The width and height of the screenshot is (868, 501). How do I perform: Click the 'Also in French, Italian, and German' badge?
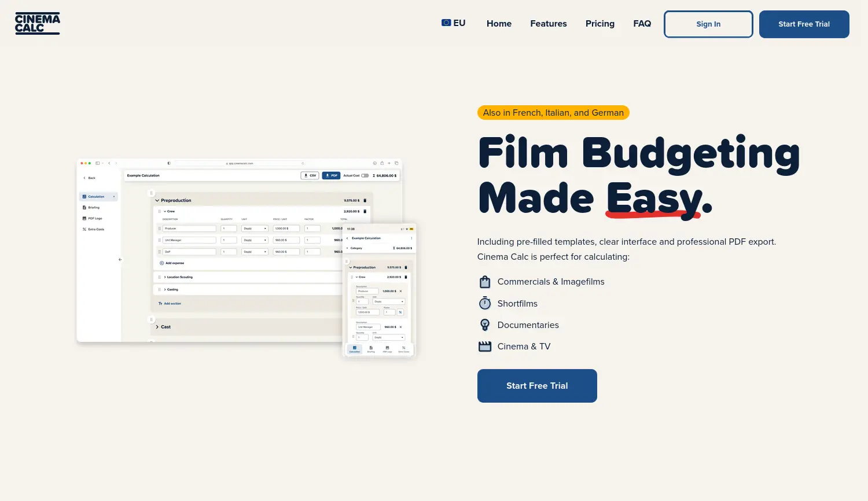(553, 113)
